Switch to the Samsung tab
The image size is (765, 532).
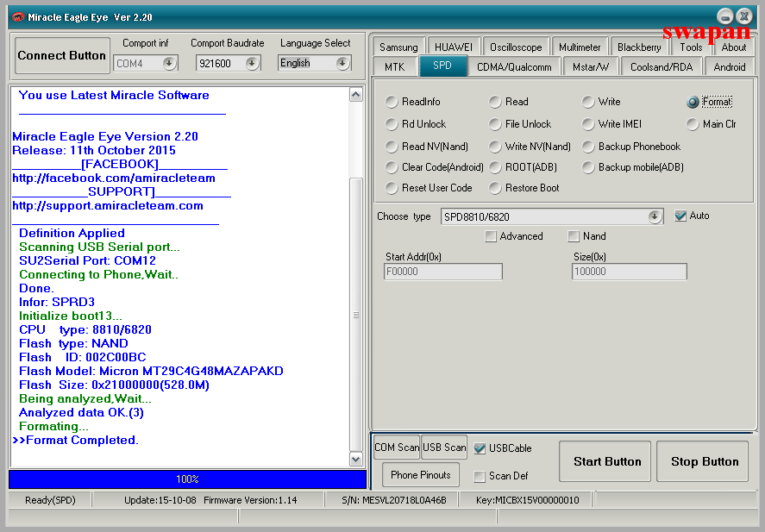point(398,47)
